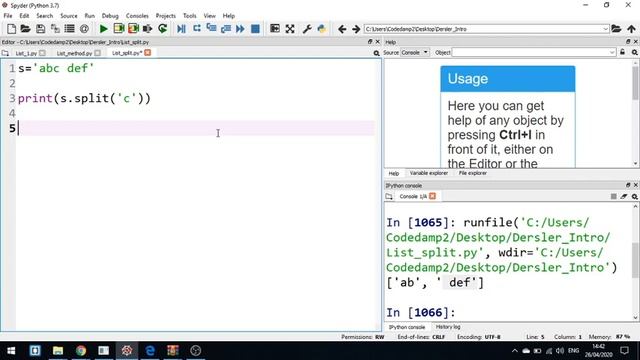This screenshot has width=640, height=360.
Task: Open PYTHONPATH manager icon
Action: 322,29
